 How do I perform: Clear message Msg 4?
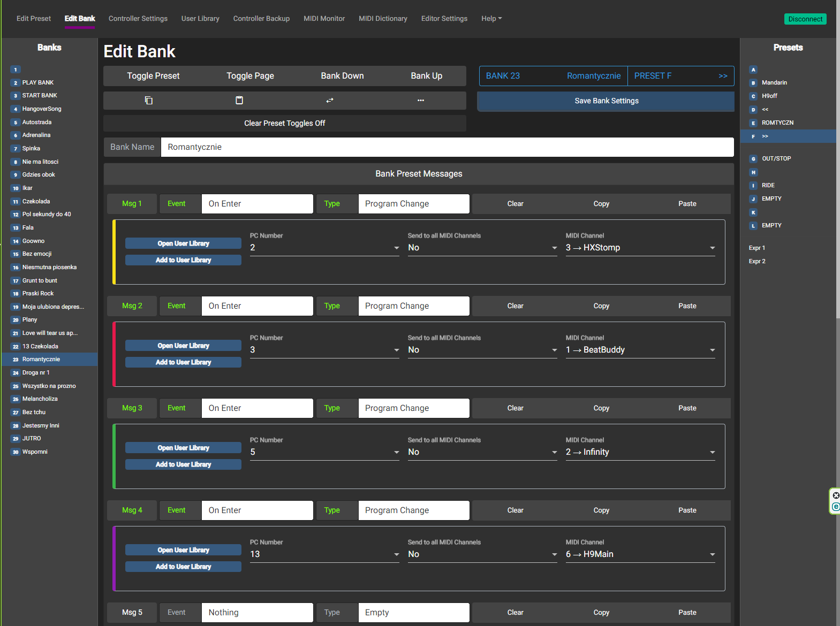click(x=515, y=510)
